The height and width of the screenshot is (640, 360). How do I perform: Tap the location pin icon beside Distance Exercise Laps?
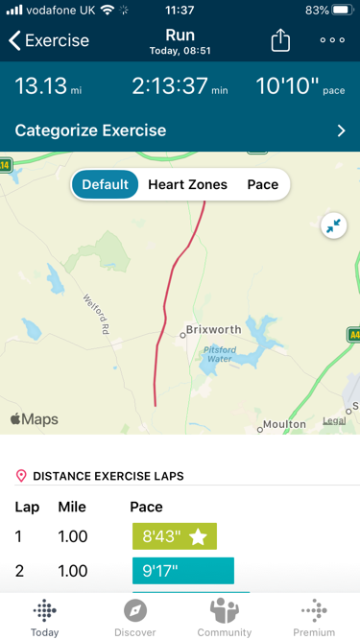tap(21, 476)
